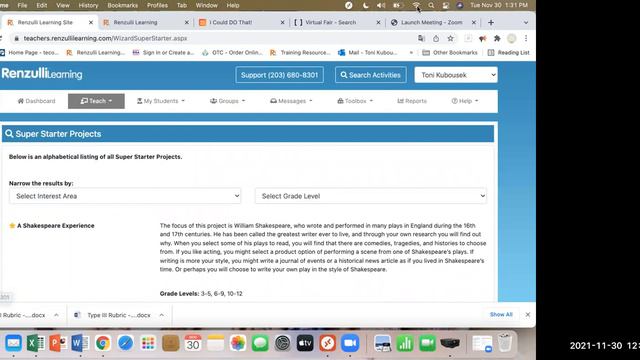640x360 pixels.
Task: Open Messages from the Dock
Action: 260,343
